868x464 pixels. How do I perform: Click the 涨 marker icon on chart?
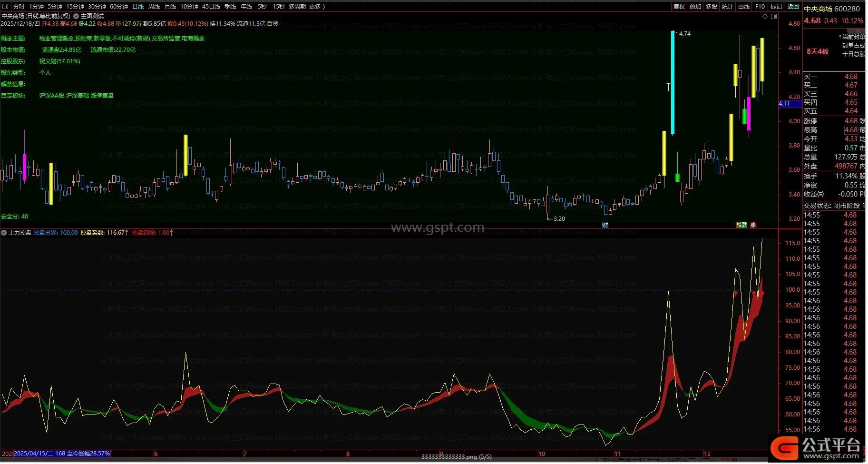[753, 225]
